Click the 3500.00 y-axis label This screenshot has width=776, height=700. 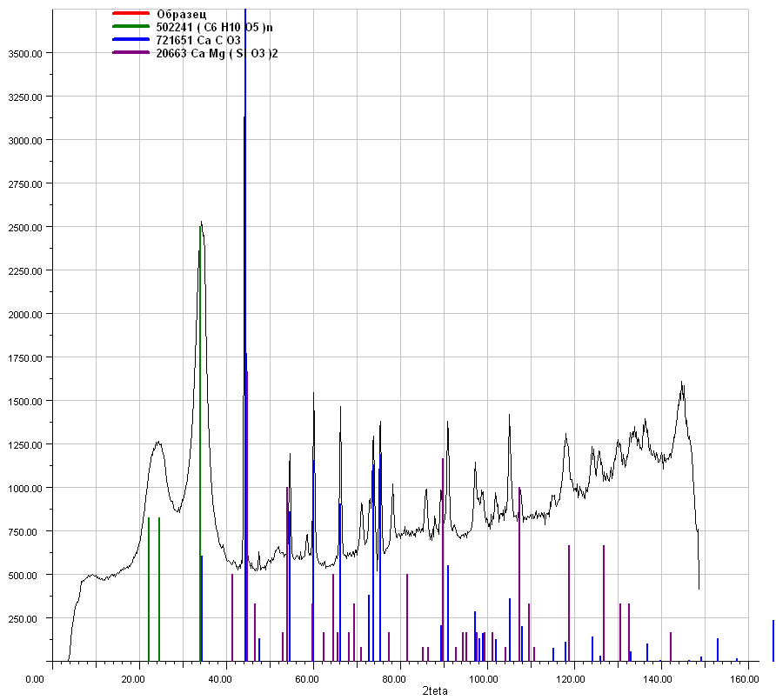point(25,53)
